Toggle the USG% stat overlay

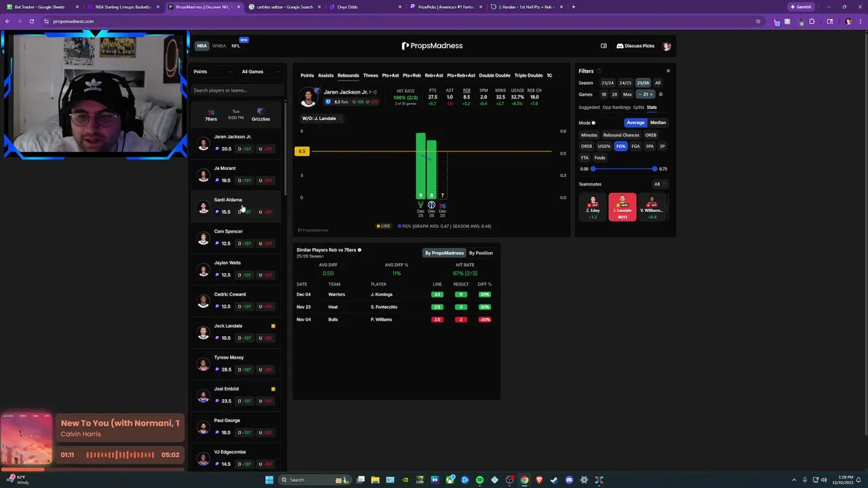(604, 146)
